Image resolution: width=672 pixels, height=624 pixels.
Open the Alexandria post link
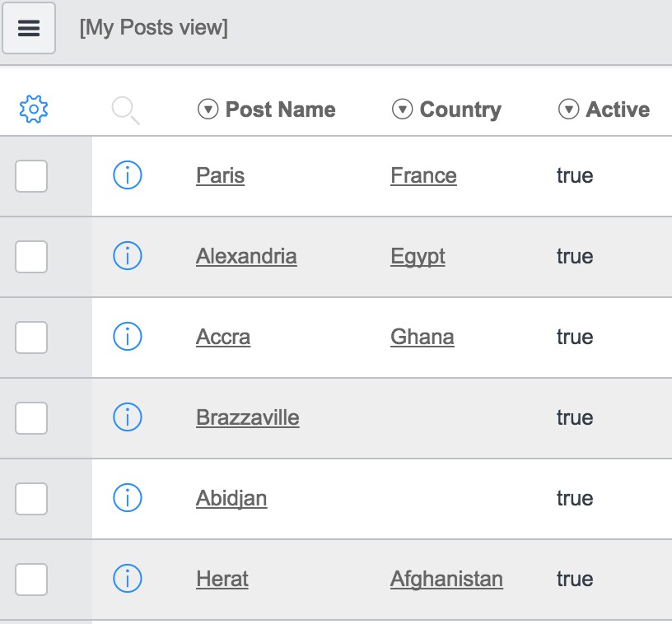click(x=246, y=257)
